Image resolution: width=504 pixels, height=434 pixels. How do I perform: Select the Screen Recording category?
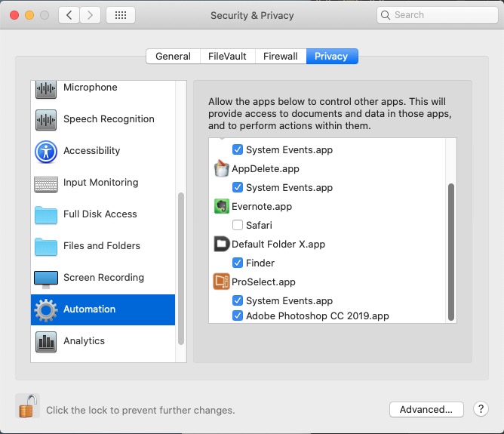click(103, 278)
